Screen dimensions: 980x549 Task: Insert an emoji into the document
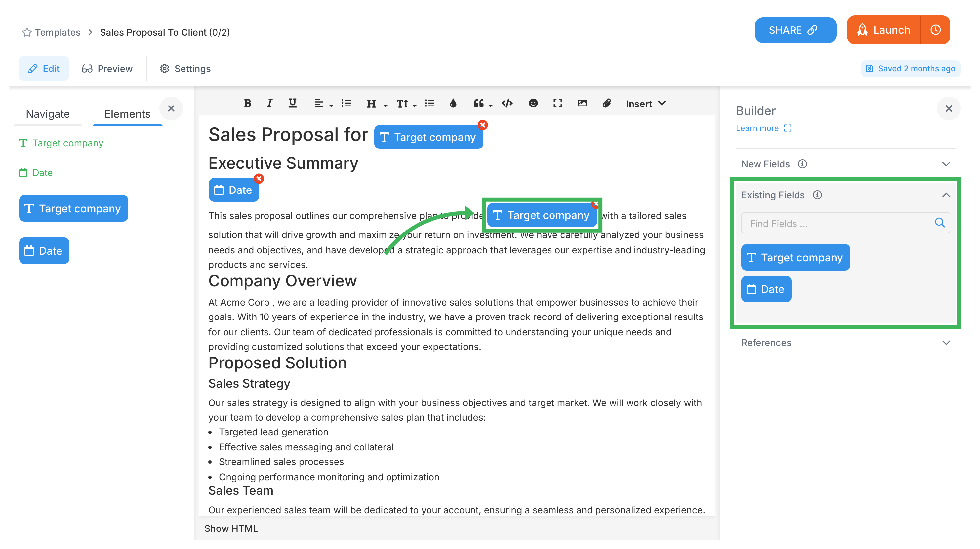coord(533,103)
